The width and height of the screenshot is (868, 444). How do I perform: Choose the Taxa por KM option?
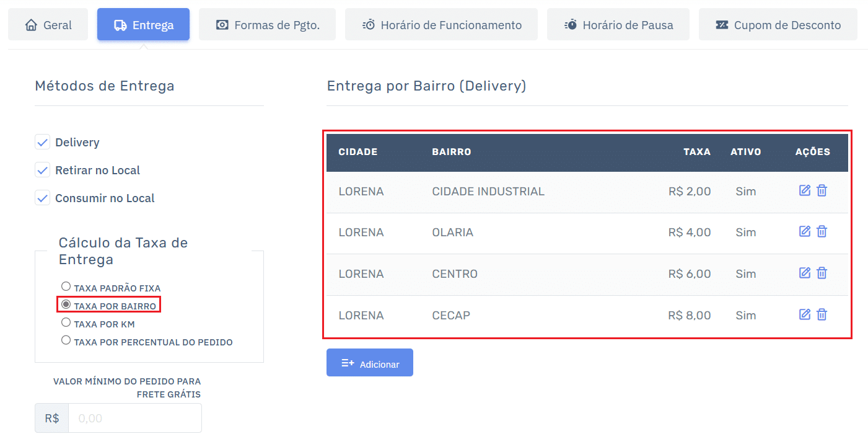point(66,322)
